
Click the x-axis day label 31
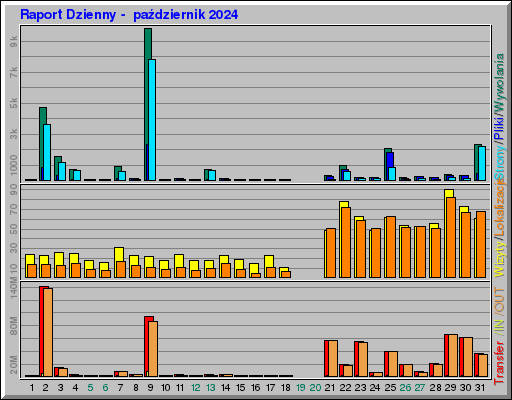pos(480,388)
